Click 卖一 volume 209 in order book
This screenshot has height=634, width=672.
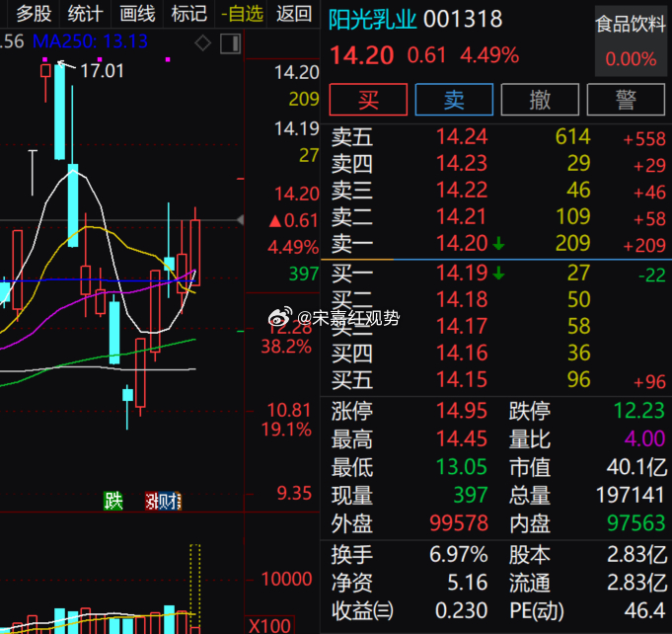point(573,243)
